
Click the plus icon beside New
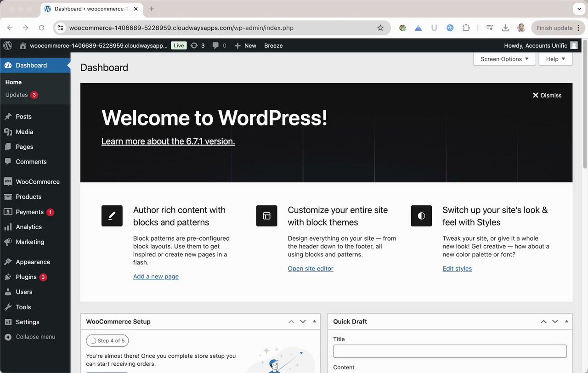tap(237, 45)
